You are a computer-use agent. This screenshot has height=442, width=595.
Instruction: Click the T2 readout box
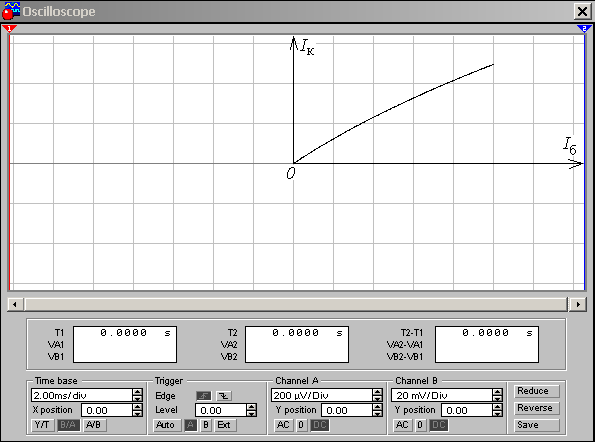pos(297,344)
